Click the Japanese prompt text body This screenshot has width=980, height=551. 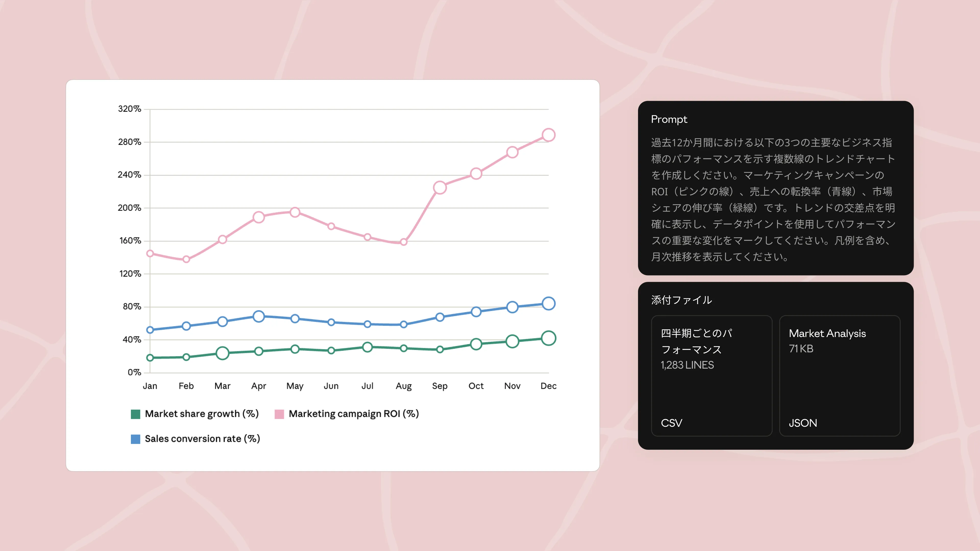[773, 200]
